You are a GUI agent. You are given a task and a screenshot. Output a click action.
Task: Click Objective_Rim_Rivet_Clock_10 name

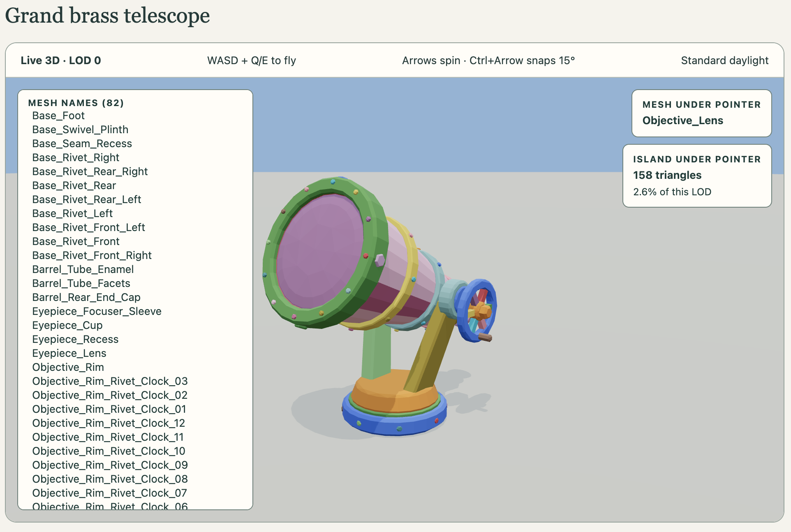point(109,451)
